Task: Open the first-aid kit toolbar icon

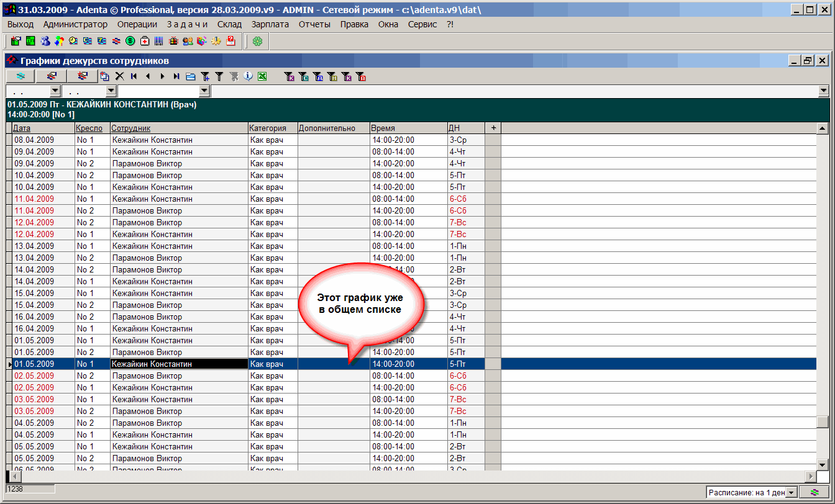Action: tap(145, 41)
